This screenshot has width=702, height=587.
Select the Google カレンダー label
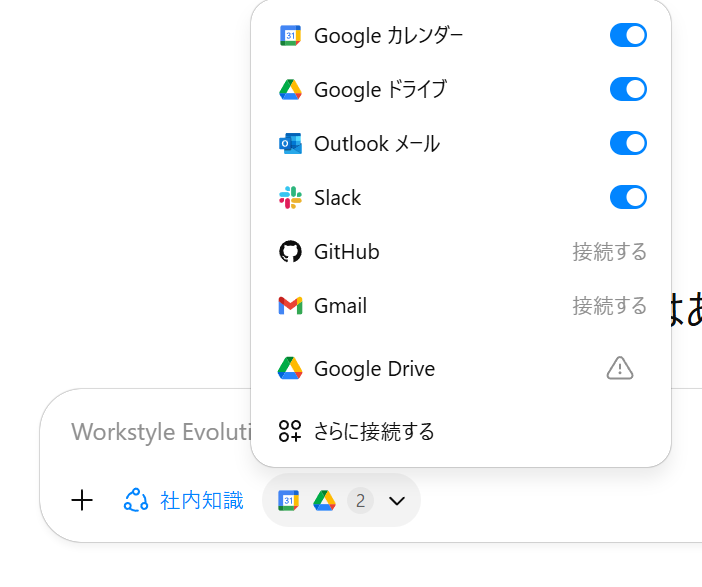(x=388, y=36)
